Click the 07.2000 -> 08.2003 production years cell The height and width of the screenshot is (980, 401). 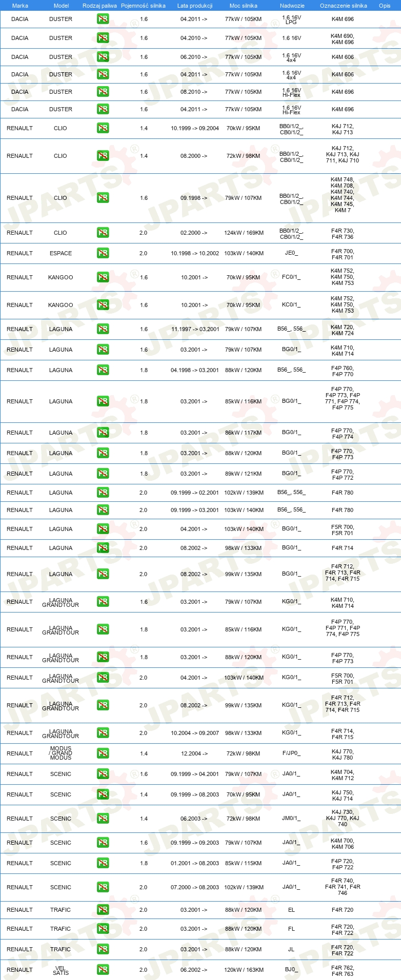click(195, 887)
